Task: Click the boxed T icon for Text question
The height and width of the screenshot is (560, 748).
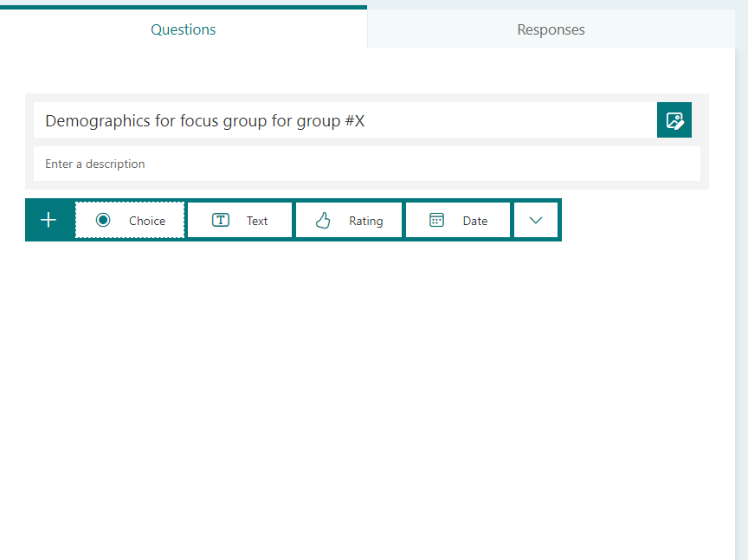Action: pyautogui.click(x=221, y=220)
